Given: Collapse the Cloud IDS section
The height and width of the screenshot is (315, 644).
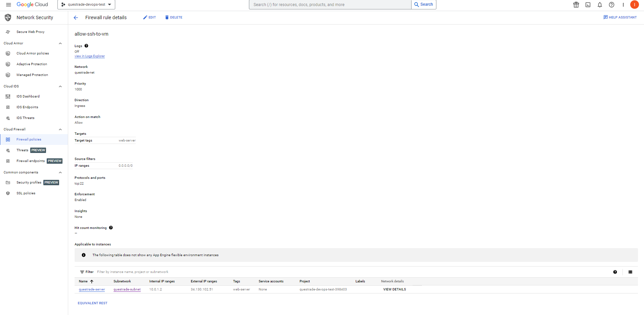Looking at the screenshot, I should 60,86.
